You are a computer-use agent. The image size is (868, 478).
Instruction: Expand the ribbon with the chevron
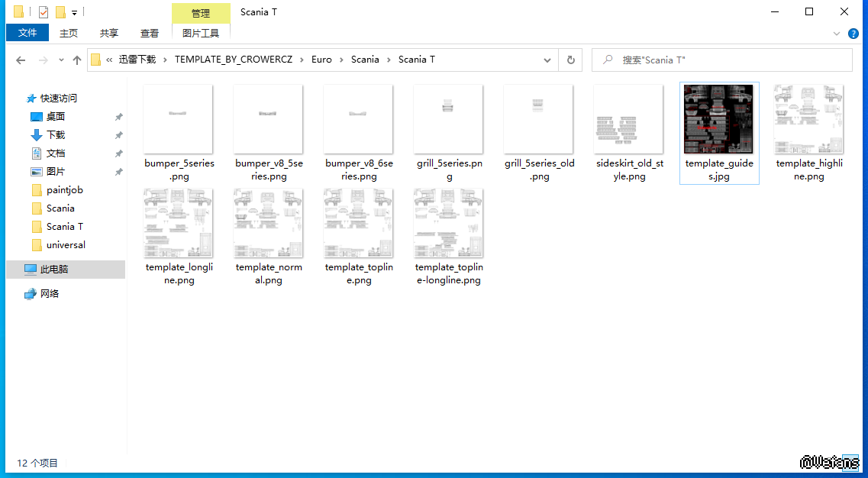(837, 34)
